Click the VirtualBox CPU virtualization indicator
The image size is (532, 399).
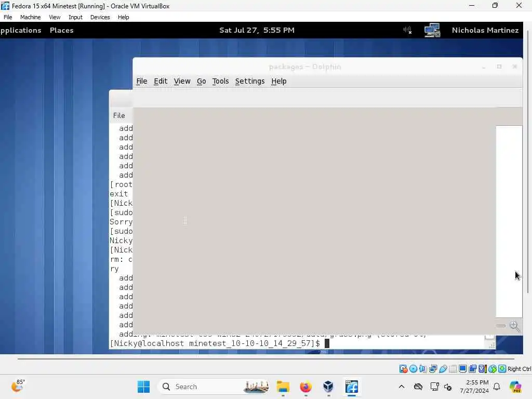coord(483,369)
